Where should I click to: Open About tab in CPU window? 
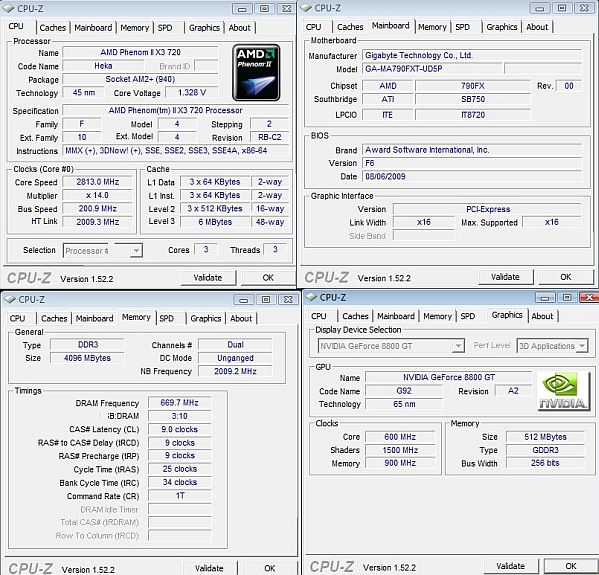coord(240,28)
